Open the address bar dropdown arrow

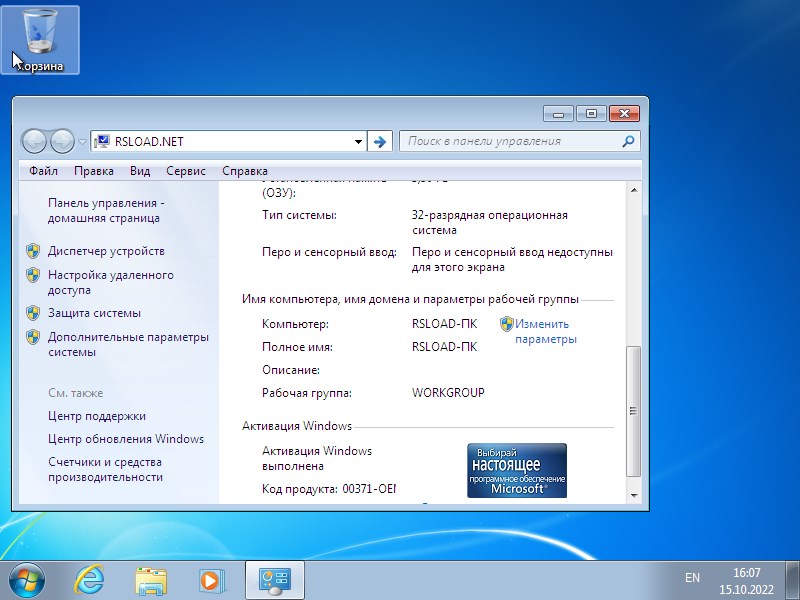(358, 142)
